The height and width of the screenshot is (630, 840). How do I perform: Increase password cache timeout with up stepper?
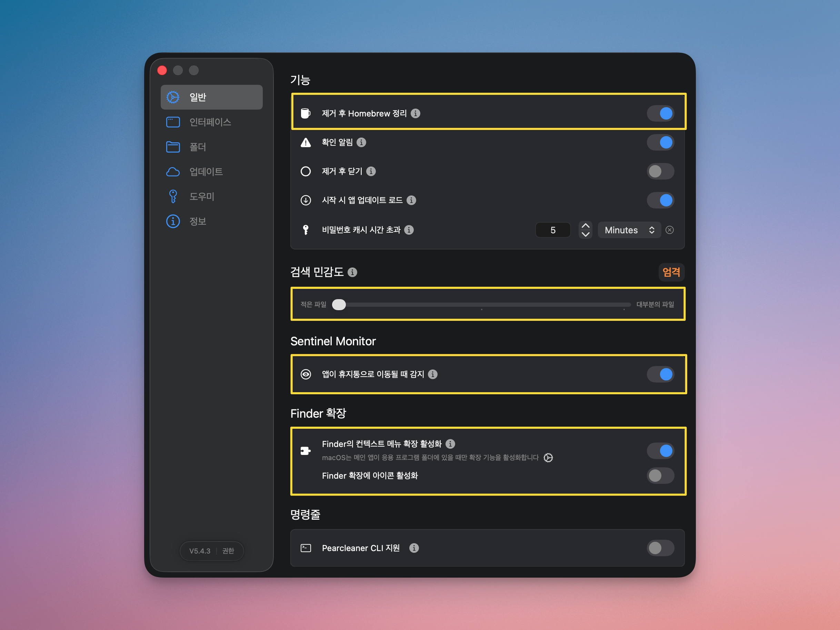[586, 226]
